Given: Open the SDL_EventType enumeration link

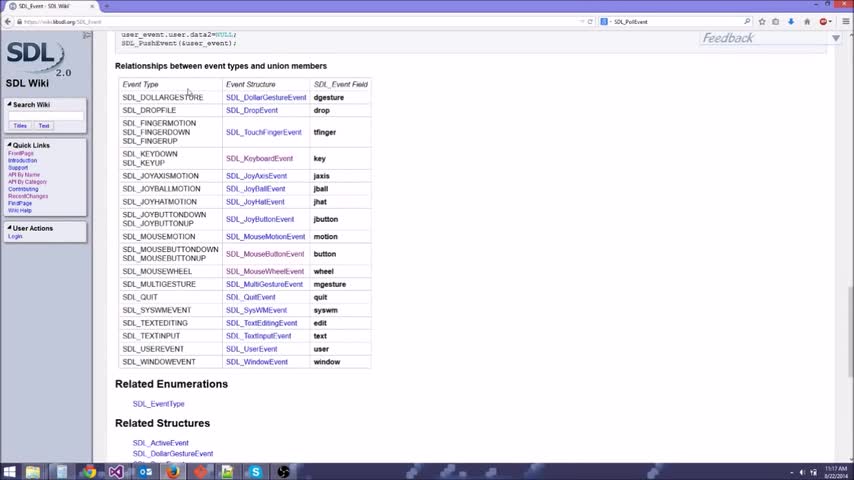Looking at the screenshot, I should tap(158, 404).
